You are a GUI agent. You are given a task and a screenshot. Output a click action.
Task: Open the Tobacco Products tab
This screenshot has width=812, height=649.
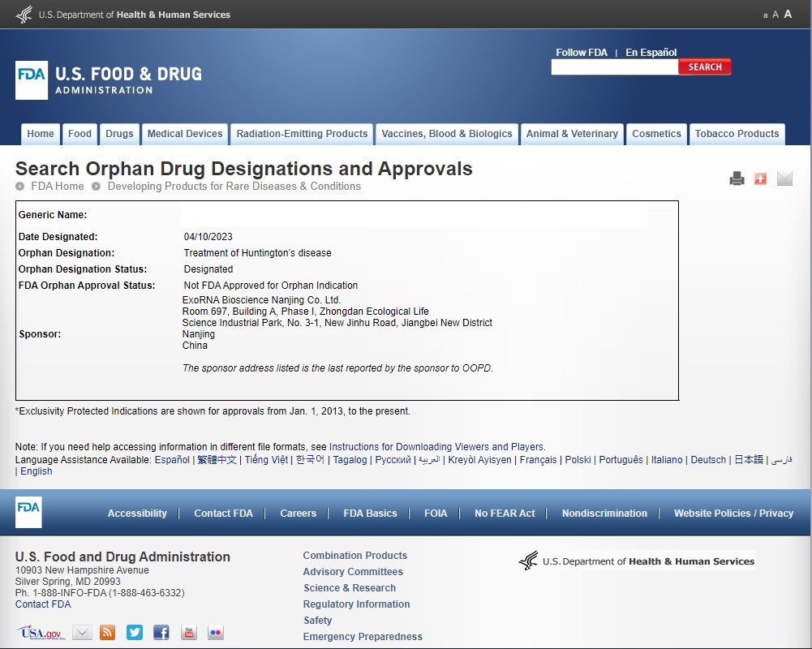[737, 134]
